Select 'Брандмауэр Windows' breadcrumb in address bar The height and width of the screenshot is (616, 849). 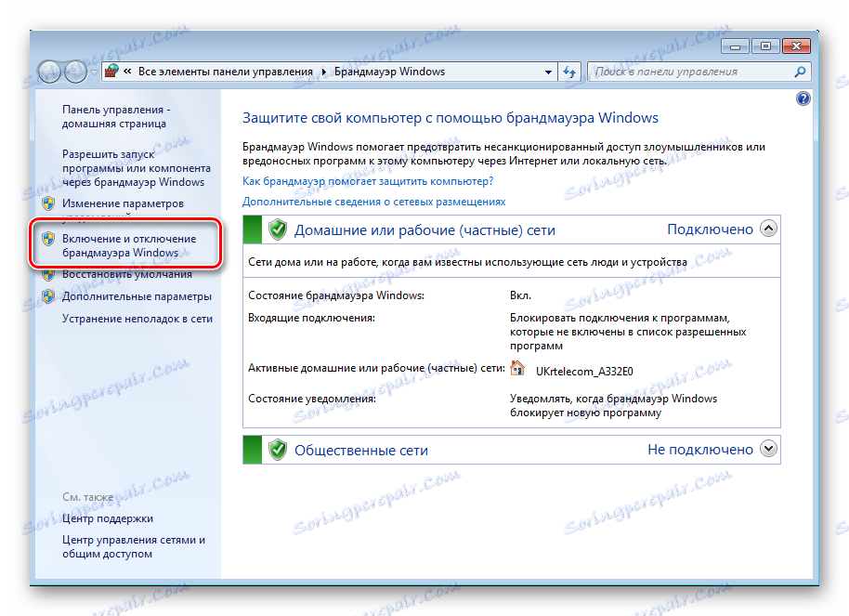tap(389, 72)
